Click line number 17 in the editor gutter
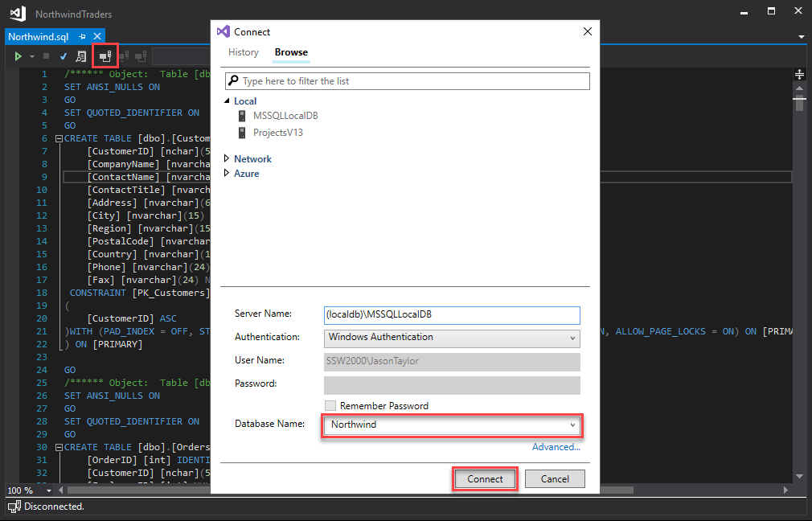The width and height of the screenshot is (812, 521). coord(42,280)
